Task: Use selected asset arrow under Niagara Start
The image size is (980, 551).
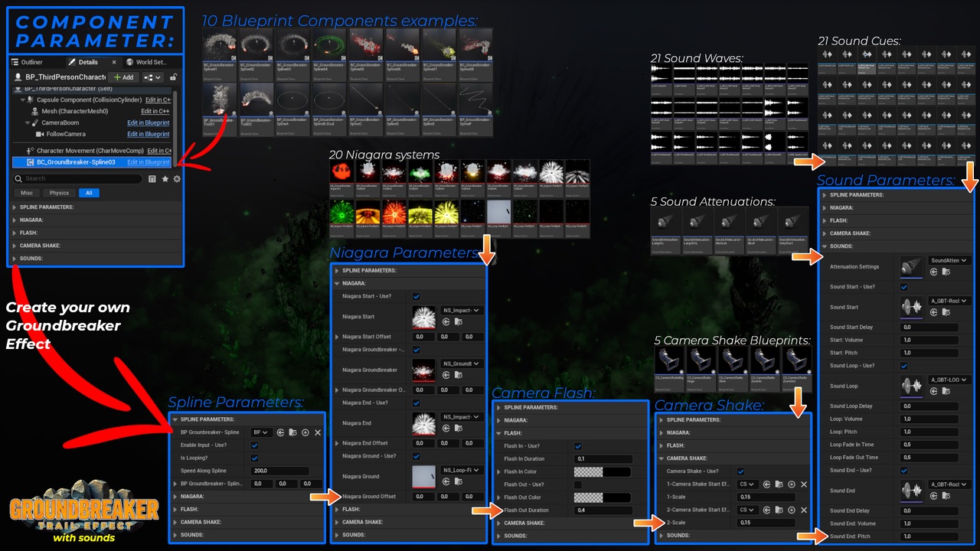Action: (446, 322)
